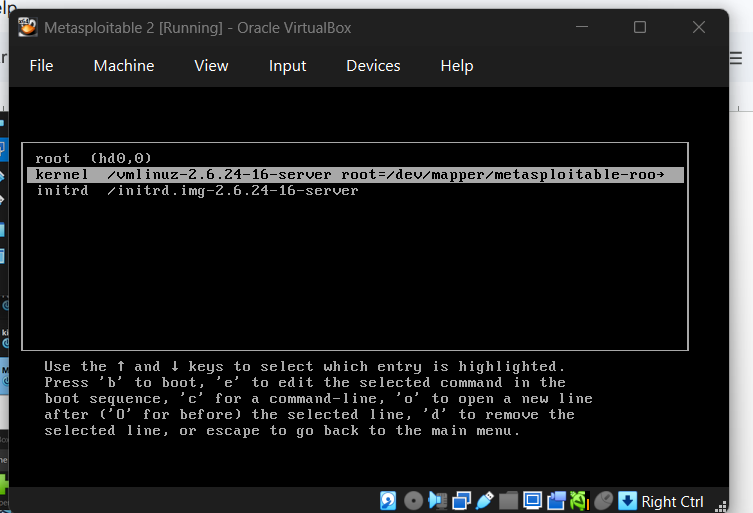Open the network adapter indicator icon

pos(461,501)
